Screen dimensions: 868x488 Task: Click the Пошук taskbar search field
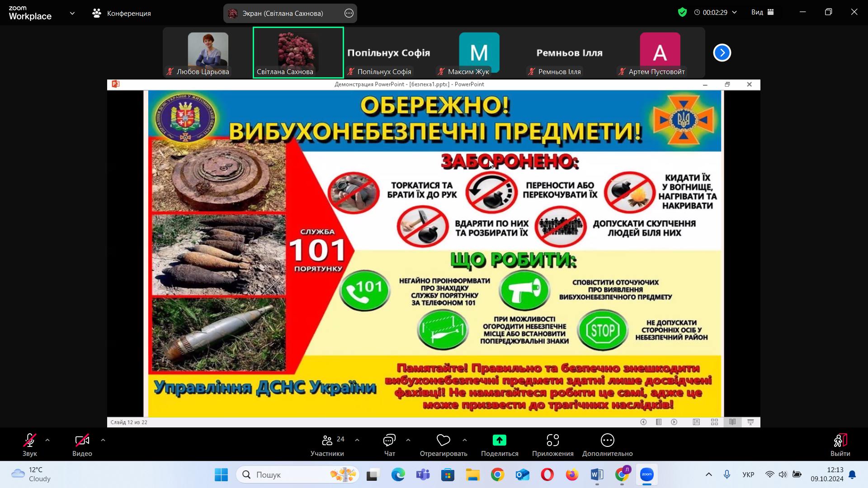[x=289, y=474]
